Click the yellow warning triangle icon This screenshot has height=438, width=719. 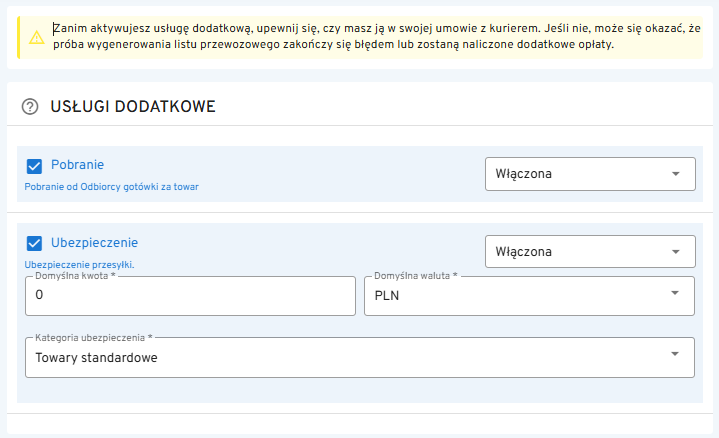tap(36, 37)
